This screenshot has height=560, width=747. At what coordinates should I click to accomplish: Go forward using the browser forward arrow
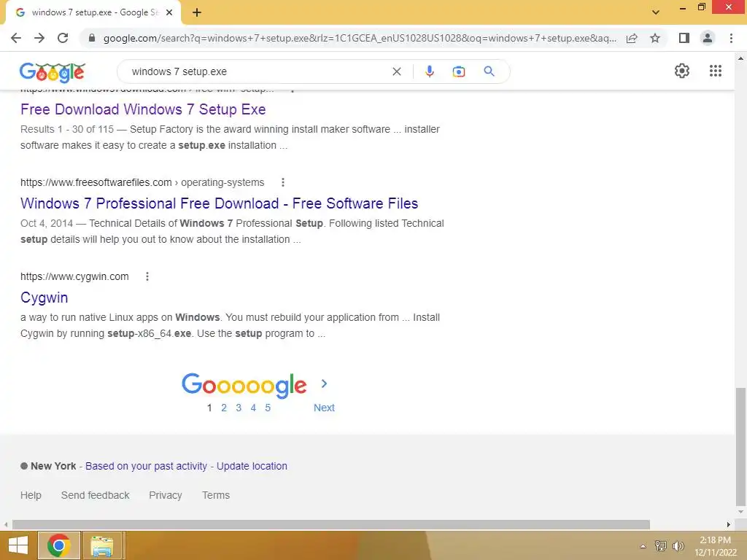pyautogui.click(x=39, y=38)
